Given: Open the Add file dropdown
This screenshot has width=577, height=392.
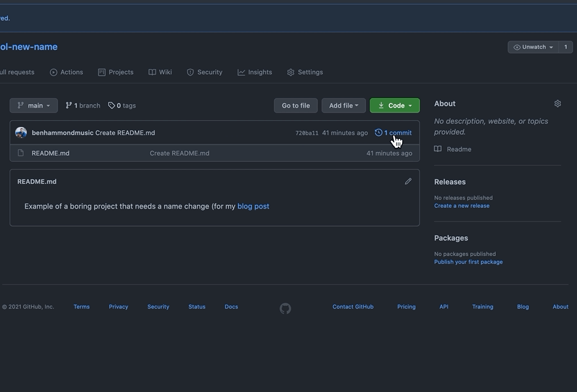Looking at the screenshot, I should (x=344, y=106).
